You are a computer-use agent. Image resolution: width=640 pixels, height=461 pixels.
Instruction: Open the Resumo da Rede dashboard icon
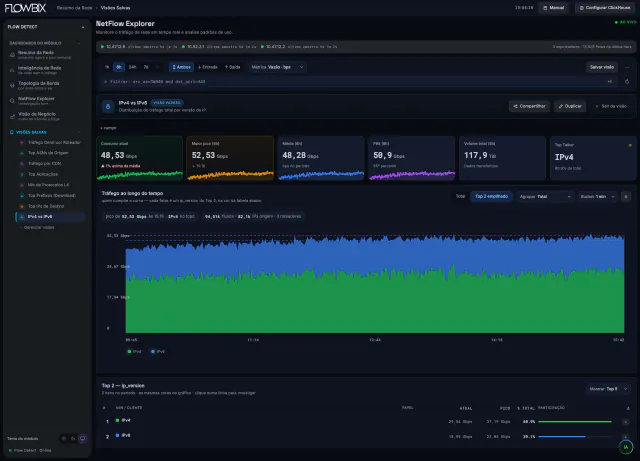[x=12, y=55]
